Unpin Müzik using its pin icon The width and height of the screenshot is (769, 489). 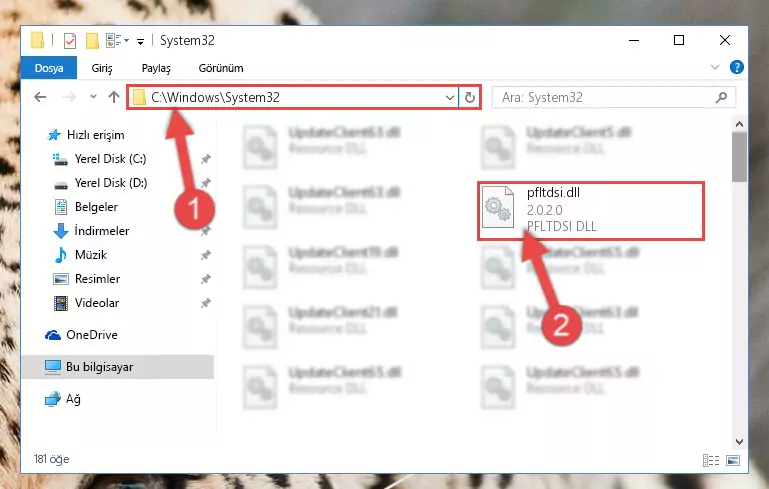click(x=205, y=255)
